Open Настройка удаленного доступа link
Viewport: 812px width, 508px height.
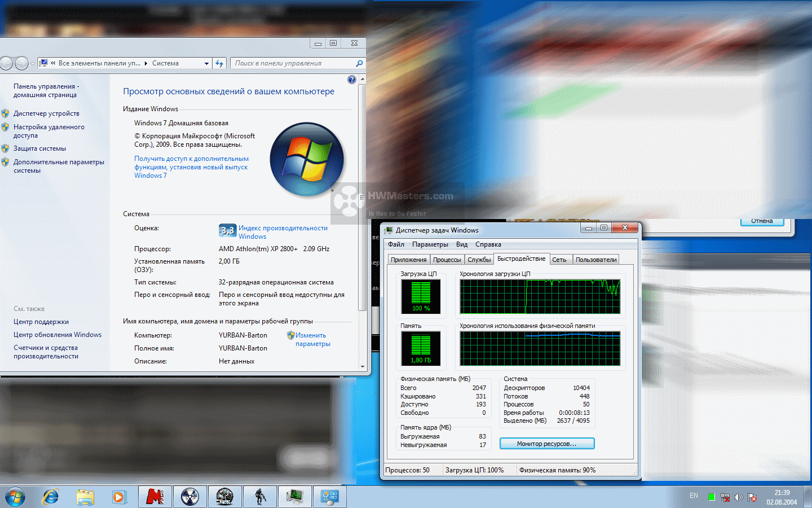tap(49, 131)
